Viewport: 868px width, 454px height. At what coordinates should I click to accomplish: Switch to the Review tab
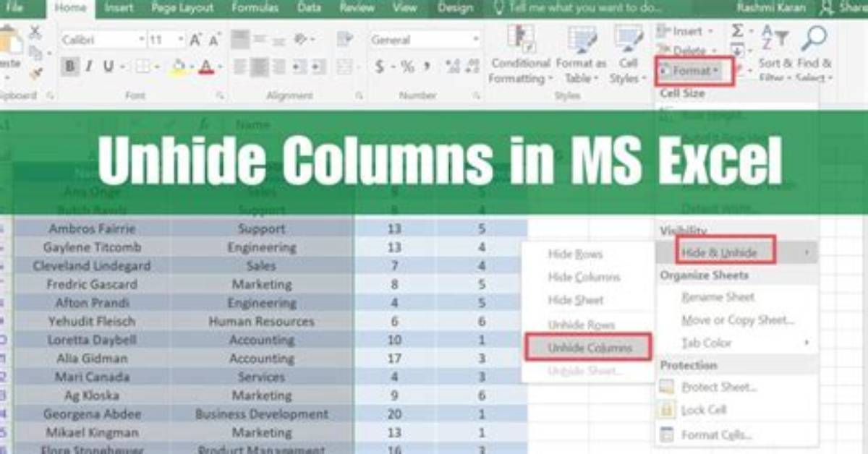click(x=357, y=8)
